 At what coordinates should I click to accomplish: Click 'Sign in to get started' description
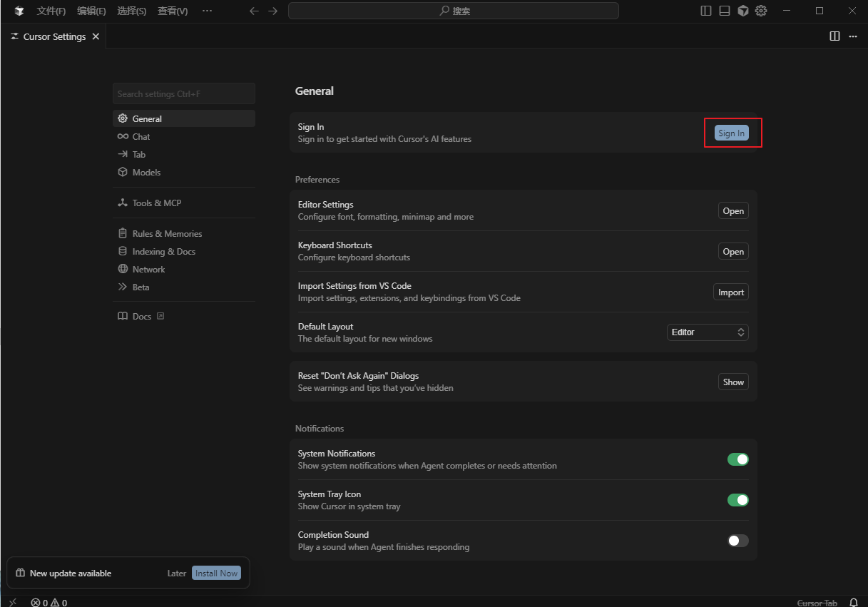tap(384, 138)
